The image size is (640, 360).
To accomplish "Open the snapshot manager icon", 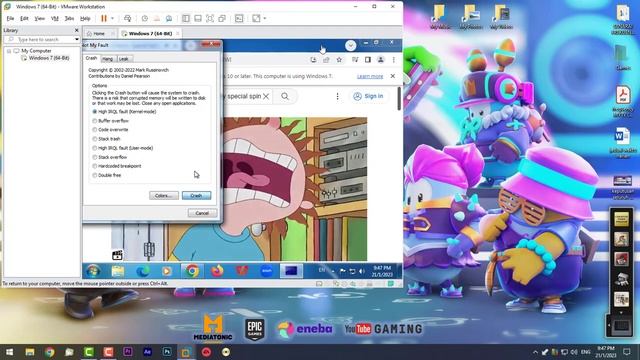I will click(169, 18).
